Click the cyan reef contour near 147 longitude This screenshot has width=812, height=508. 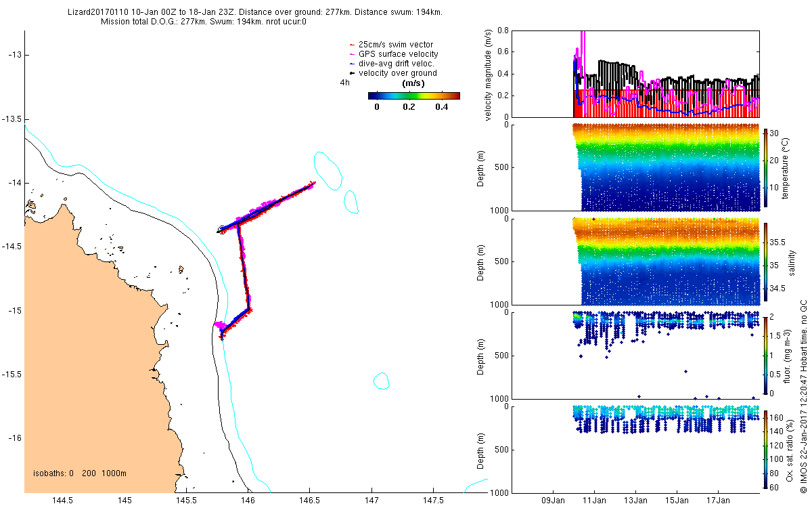(382, 381)
